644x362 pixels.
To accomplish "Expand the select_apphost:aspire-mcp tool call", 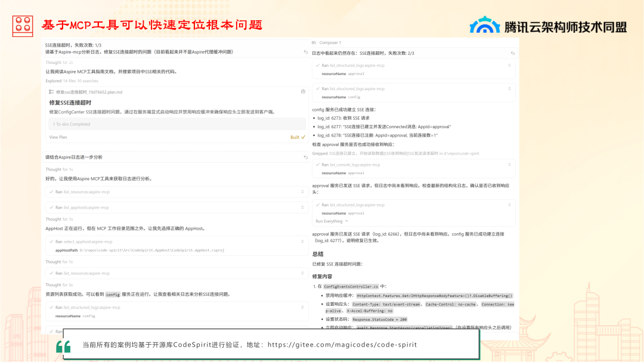I will tap(303, 242).
